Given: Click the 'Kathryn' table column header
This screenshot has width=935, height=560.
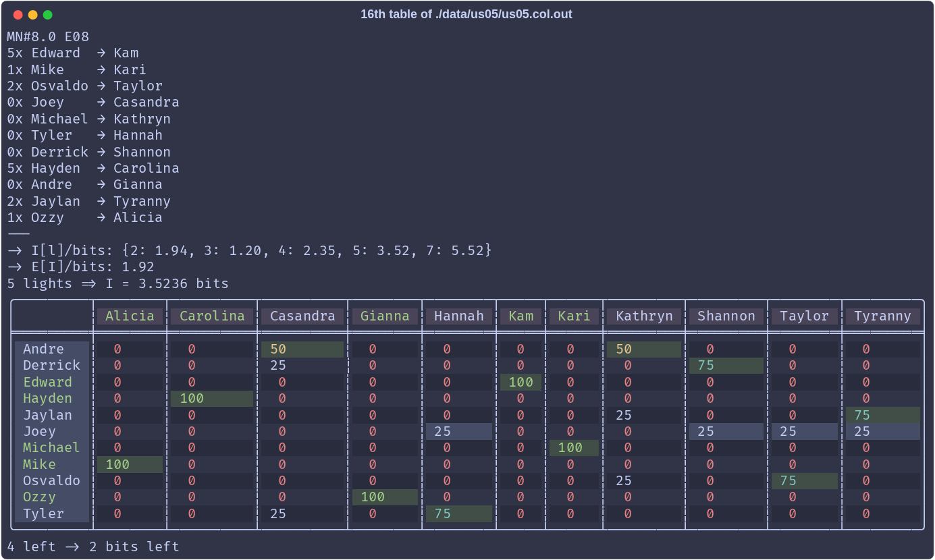Looking at the screenshot, I should tap(644, 316).
